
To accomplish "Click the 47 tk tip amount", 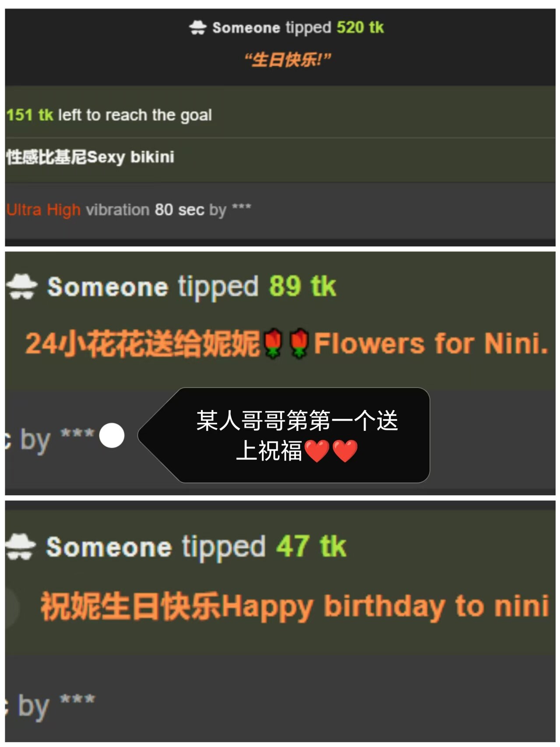I will click(311, 546).
